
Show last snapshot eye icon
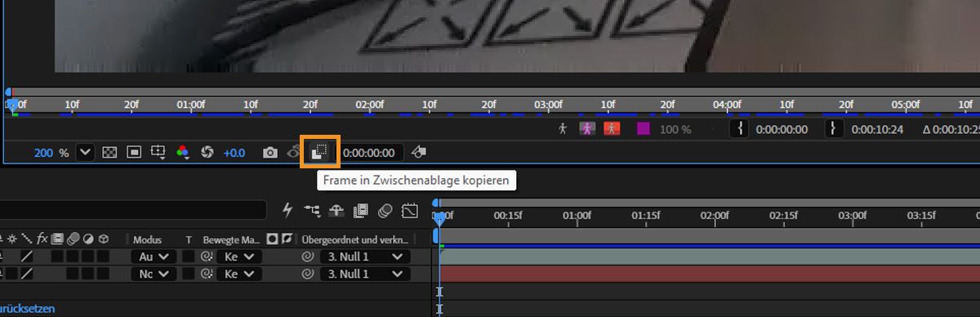(x=295, y=153)
